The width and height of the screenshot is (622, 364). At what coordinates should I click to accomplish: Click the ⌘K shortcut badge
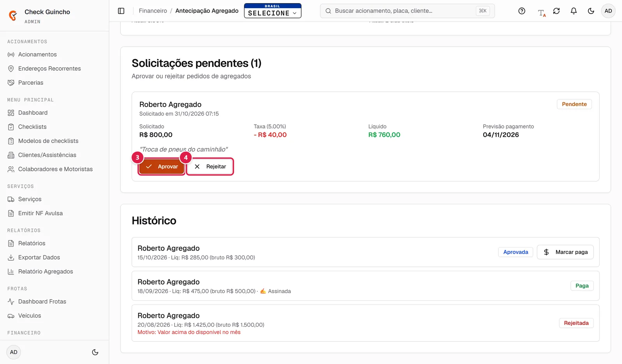(482, 11)
